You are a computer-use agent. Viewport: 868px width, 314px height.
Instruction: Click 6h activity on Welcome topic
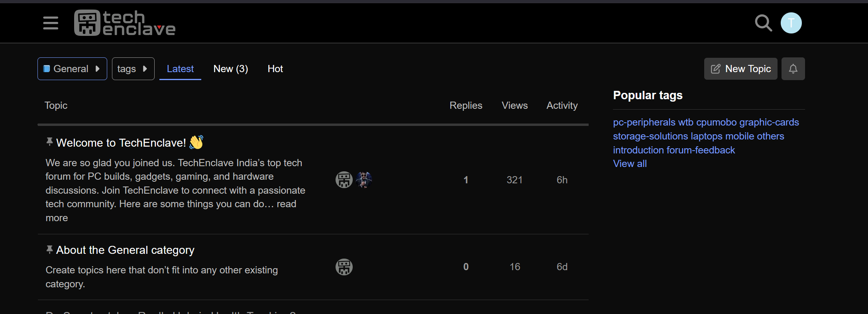pos(562,180)
